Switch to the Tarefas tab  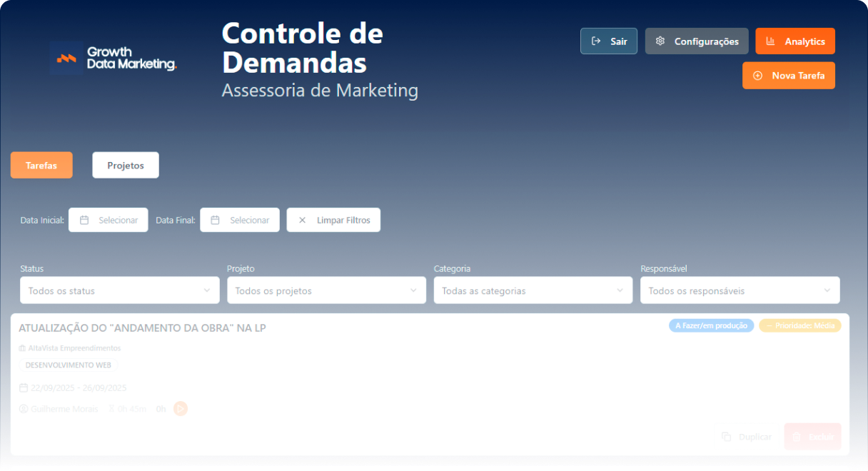[41, 165]
